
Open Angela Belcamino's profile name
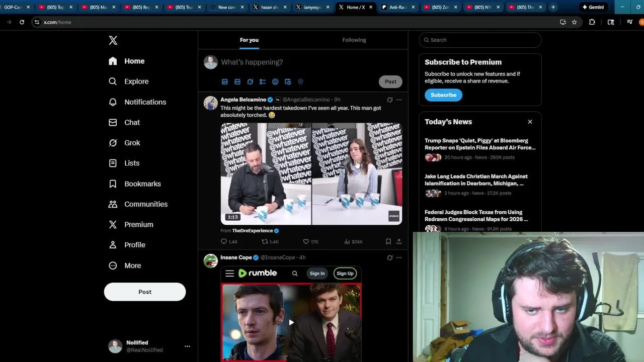tap(243, 100)
